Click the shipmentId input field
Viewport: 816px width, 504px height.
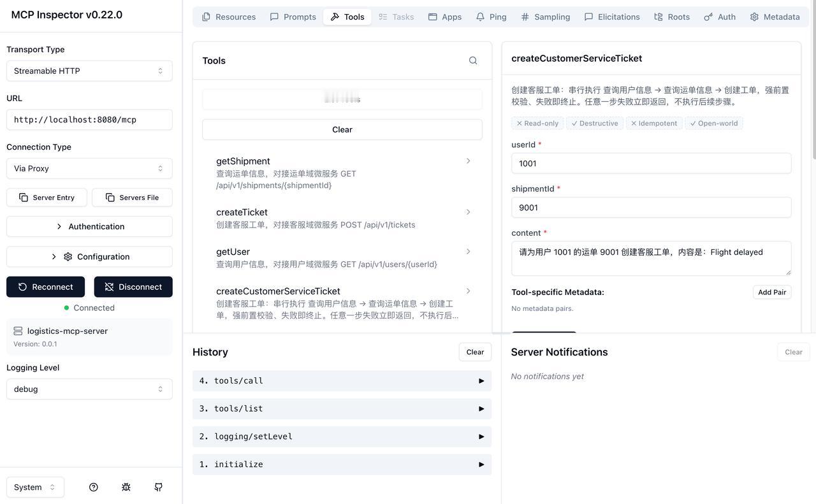[x=652, y=207]
